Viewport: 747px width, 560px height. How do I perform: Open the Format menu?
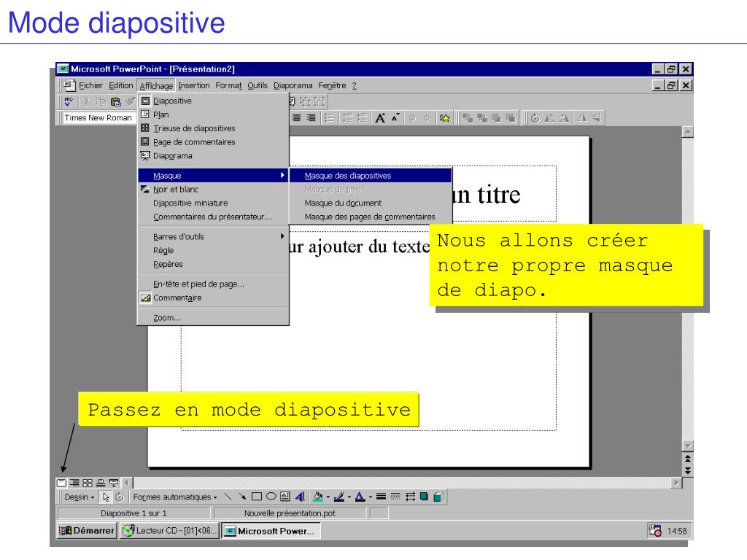pos(228,86)
